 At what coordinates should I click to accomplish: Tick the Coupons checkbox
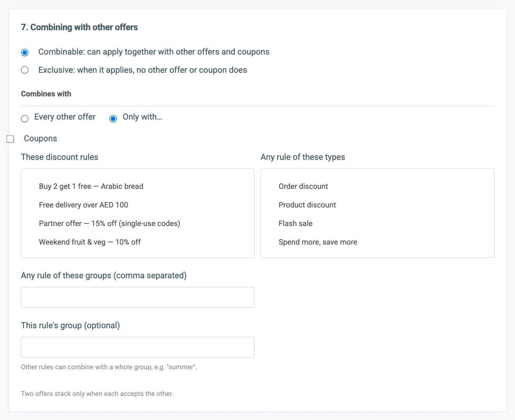[10, 139]
